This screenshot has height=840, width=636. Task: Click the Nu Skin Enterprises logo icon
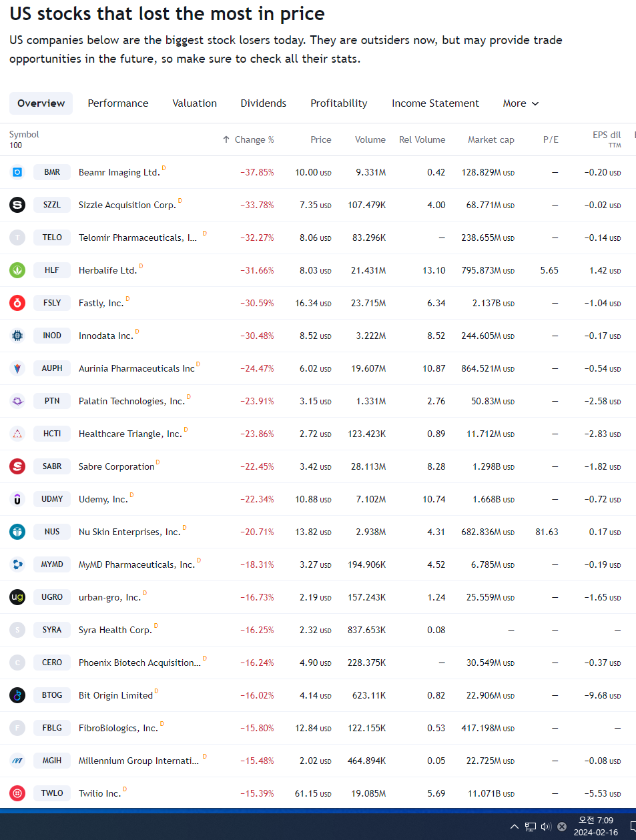tap(17, 532)
